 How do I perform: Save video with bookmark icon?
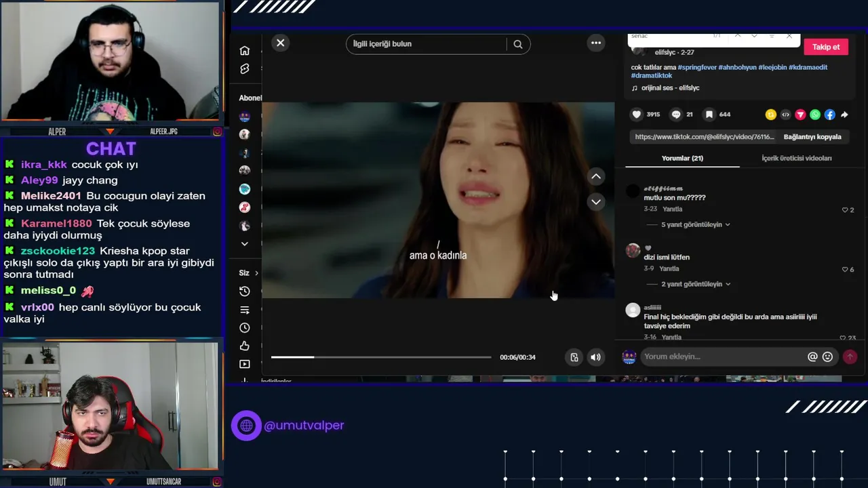point(709,115)
